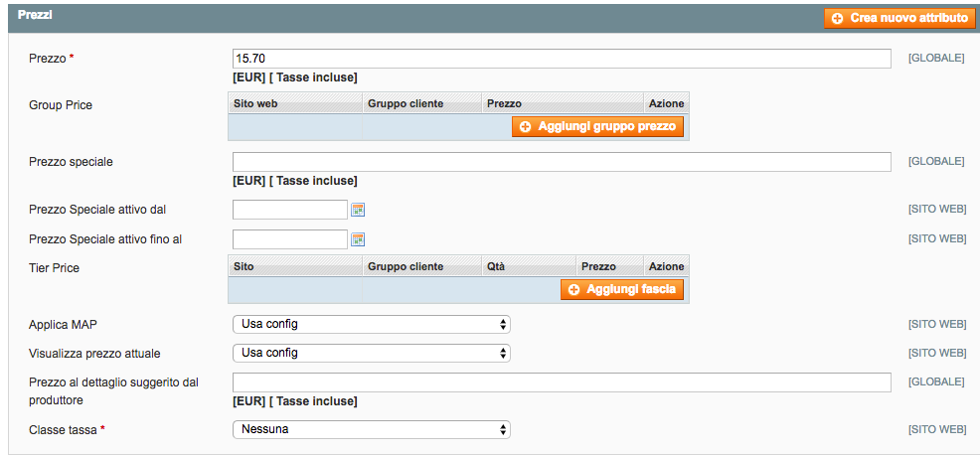This screenshot has height=457, width=980.
Task: Open calendar for Prezzo Speciale attivo fino al
Action: [358, 239]
